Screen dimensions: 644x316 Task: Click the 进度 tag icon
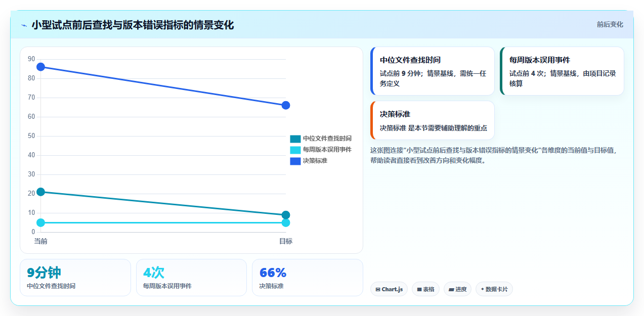[451, 290]
